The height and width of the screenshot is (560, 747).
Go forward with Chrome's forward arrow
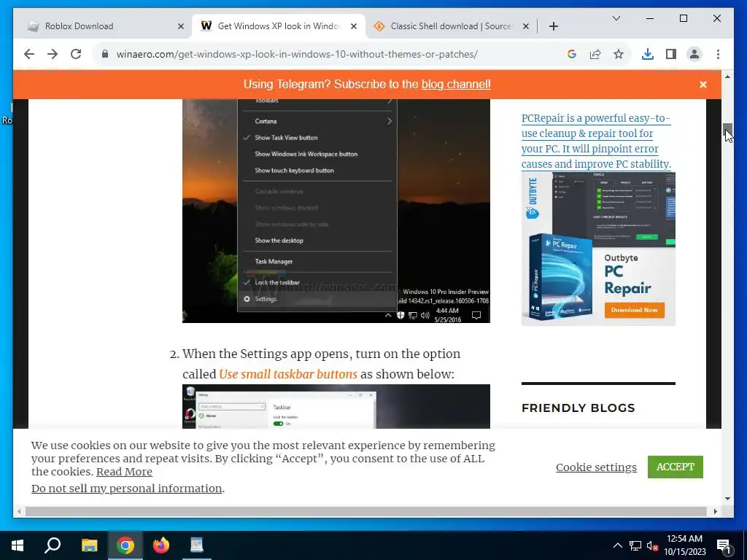tap(53, 54)
